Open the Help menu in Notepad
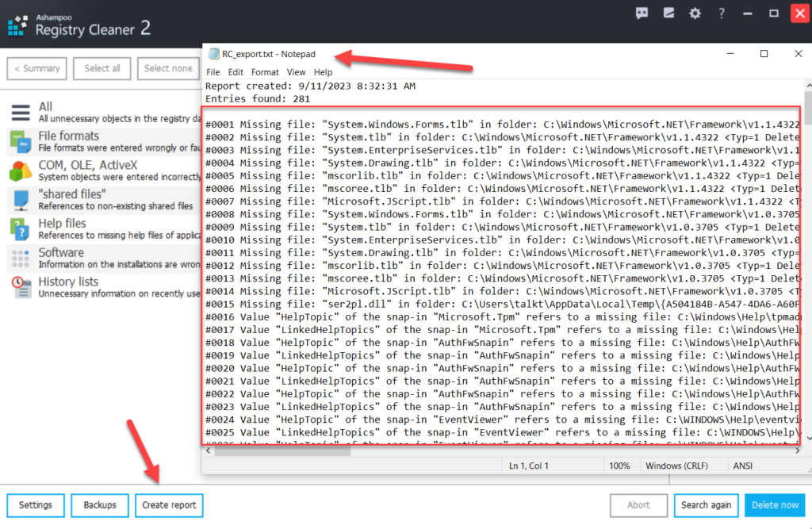Screen dimensions: 812x529 (x=323, y=72)
